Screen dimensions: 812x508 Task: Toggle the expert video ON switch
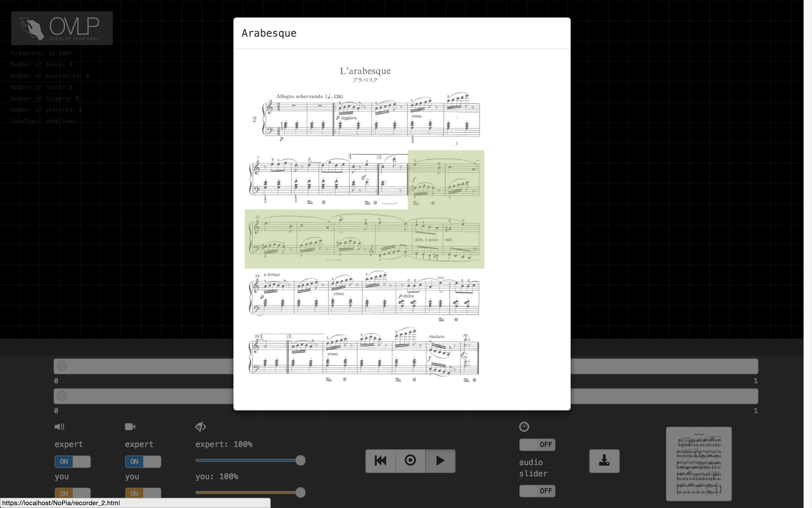(143, 462)
